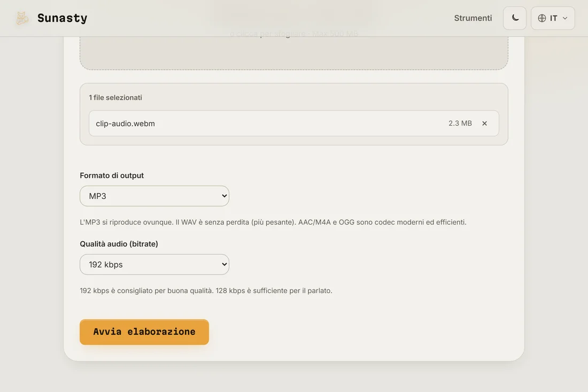
Task: Click the 192 kbps recommendation hint text
Action: [x=206, y=291]
